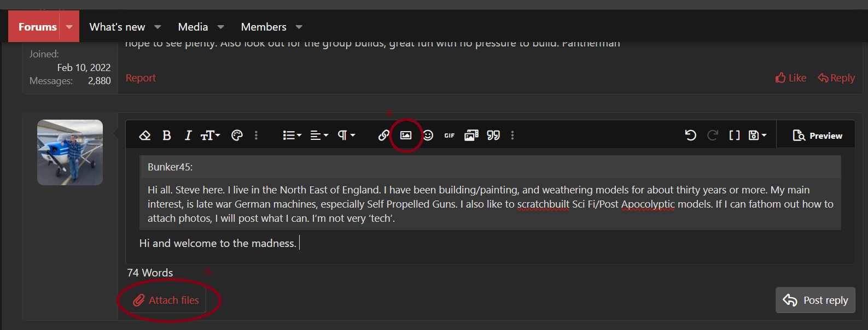Click the Post reply button

[815, 300]
